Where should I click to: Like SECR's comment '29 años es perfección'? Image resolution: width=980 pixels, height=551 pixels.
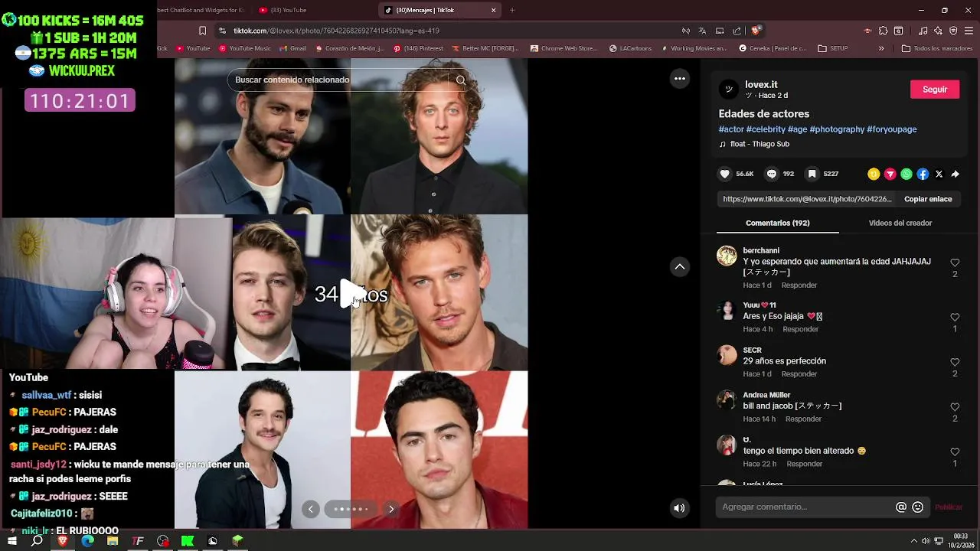click(x=955, y=362)
